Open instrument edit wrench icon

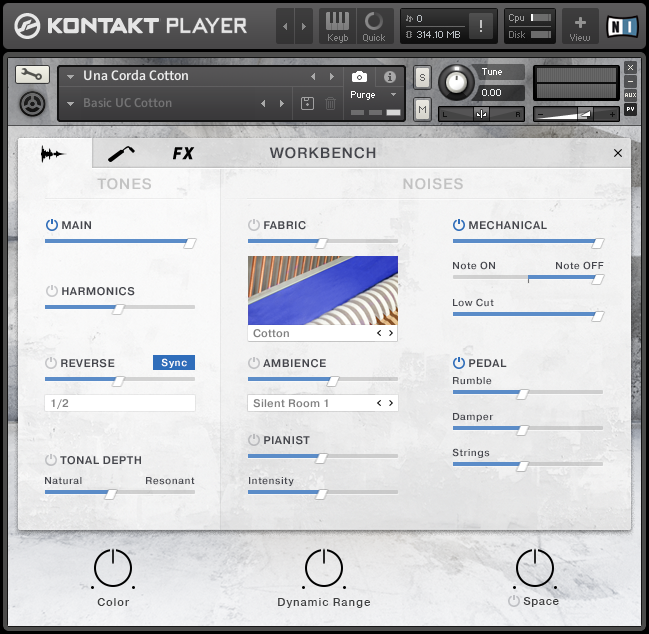click(32, 74)
